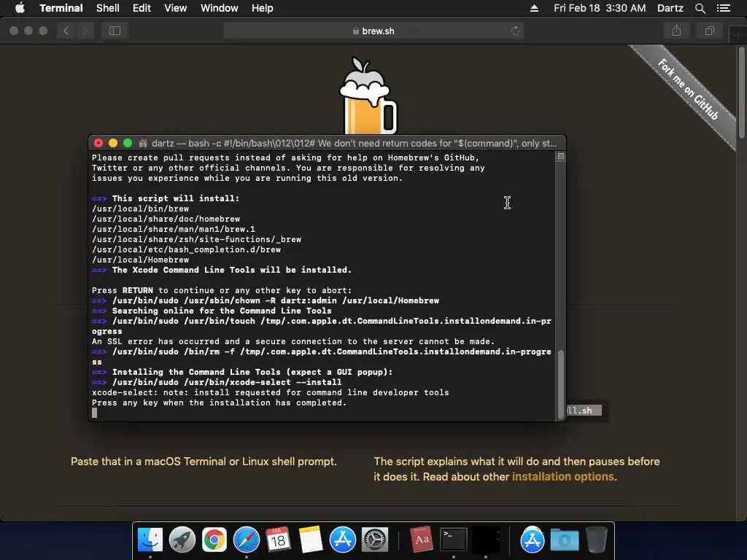
Task: Open the date and time in menu bar
Action: [x=600, y=8]
